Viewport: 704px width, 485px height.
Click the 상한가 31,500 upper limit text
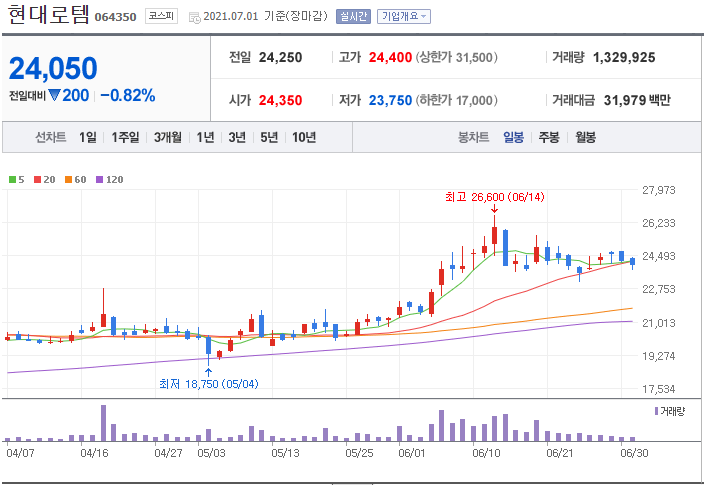pos(457,57)
